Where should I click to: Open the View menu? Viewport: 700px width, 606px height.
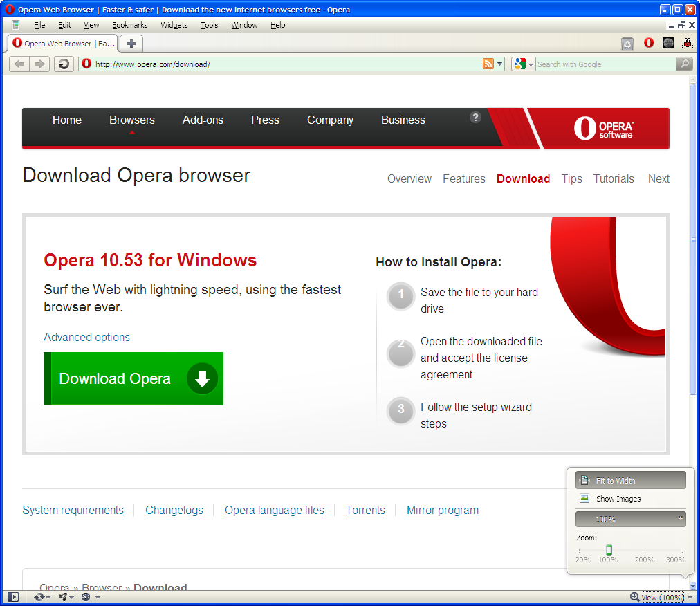[91, 25]
